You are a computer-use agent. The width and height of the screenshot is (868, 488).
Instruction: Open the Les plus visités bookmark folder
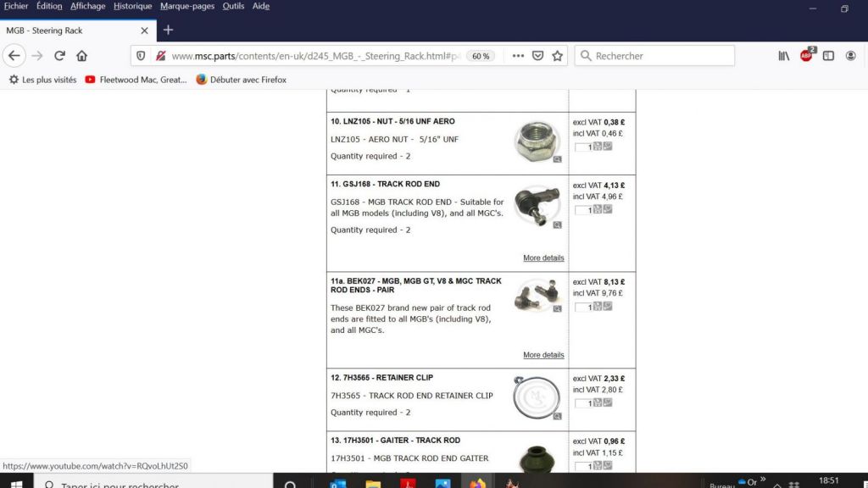(42, 80)
